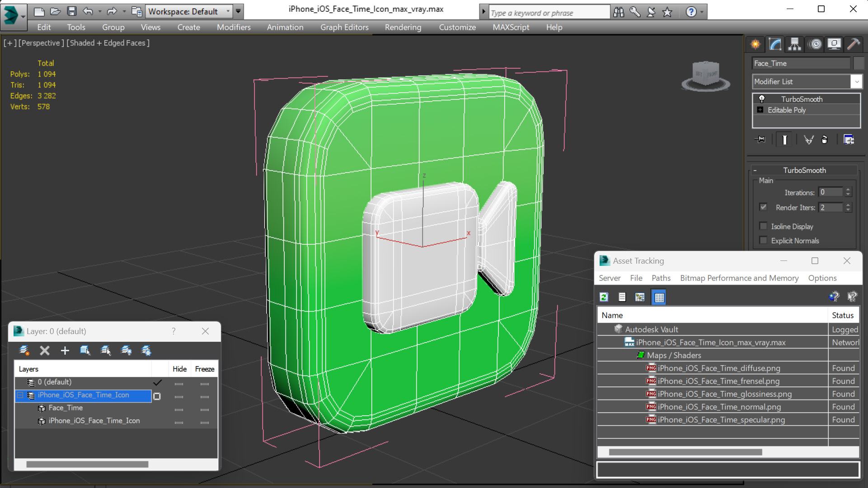Enable the Explicit Normals checkbox
Viewport: 868px width, 488px height.
(x=764, y=241)
